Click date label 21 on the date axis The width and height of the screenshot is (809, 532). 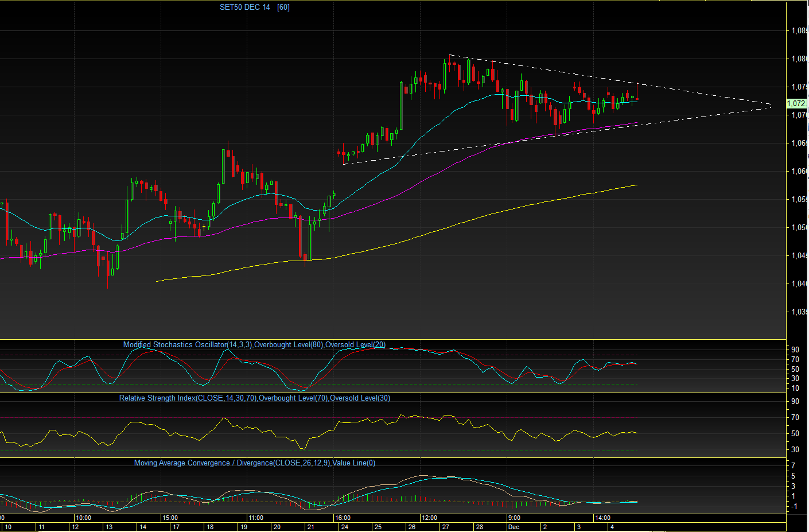[310, 527]
